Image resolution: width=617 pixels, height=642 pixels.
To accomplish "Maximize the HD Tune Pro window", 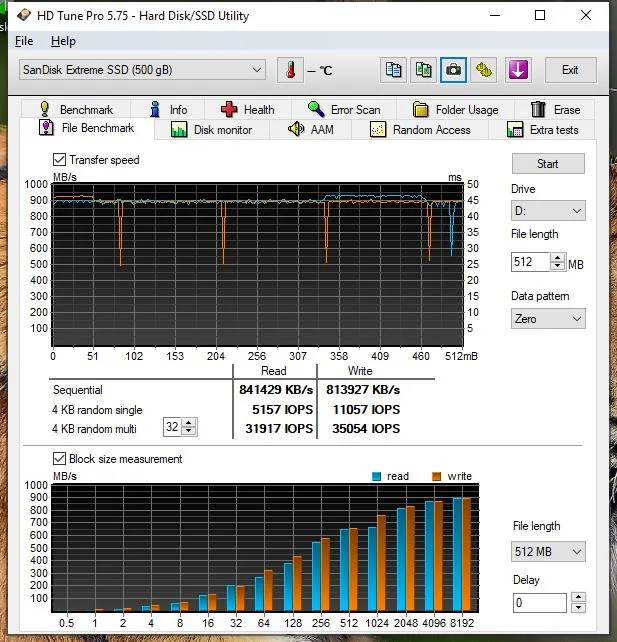I will click(x=540, y=15).
